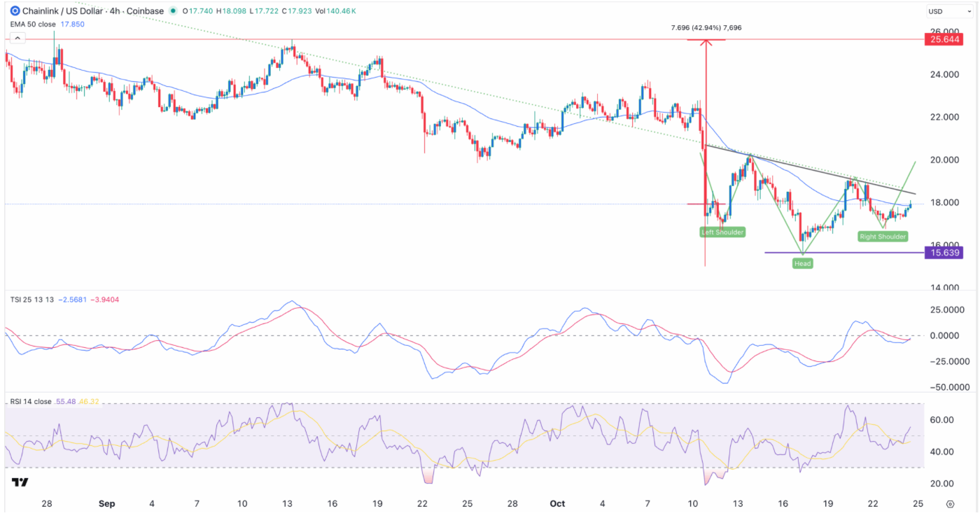Select the Left Shoulder pattern label
Viewport: 980px width, 518px height.
pyautogui.click(x=724, y=232)
